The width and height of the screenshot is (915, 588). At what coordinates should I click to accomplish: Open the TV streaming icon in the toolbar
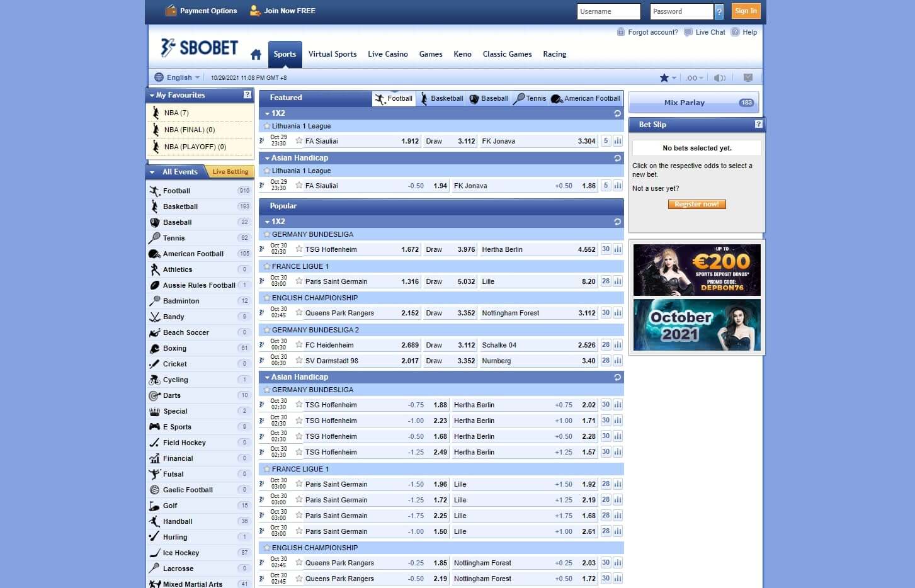pos(748,77)
